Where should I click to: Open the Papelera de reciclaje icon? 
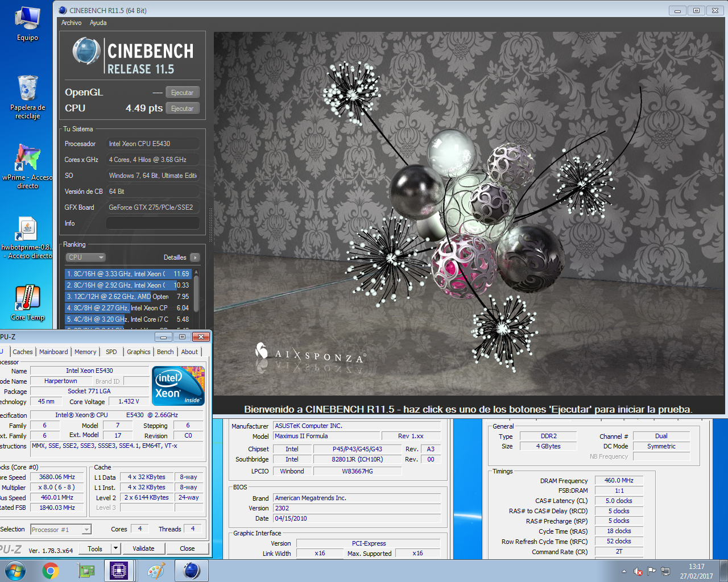tap(27, 97)
